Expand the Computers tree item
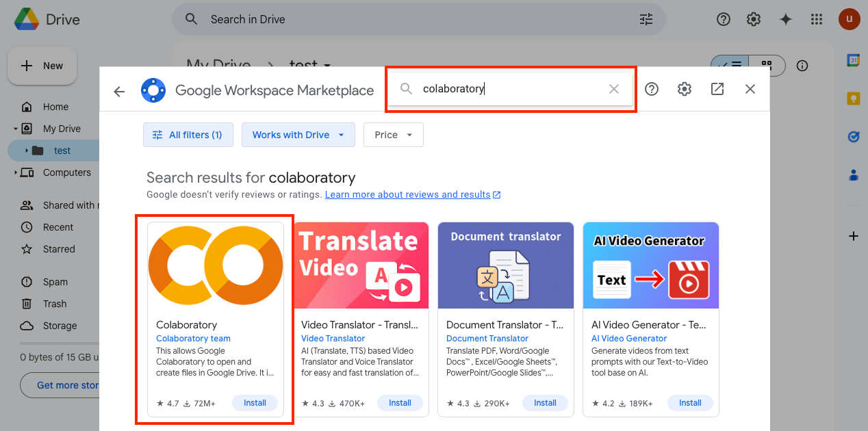The image size is (868, 431). coord(15,172)
